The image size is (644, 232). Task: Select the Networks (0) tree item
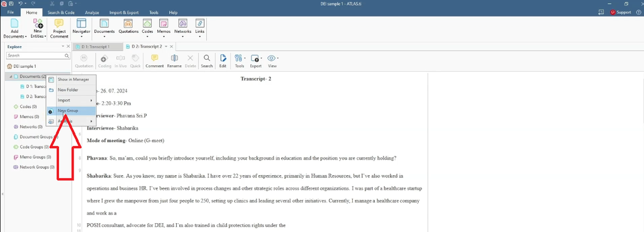(x=28, y=127)
